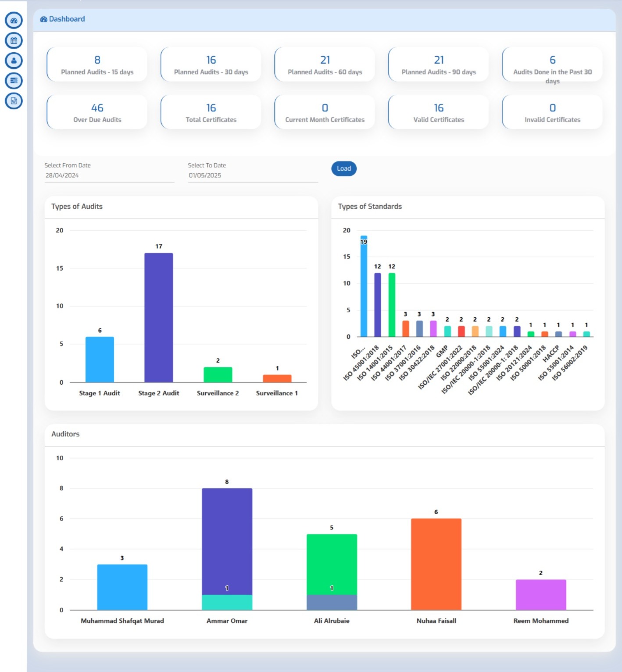Open the dashboard gauge sidebar icon

tap(14, 21)
